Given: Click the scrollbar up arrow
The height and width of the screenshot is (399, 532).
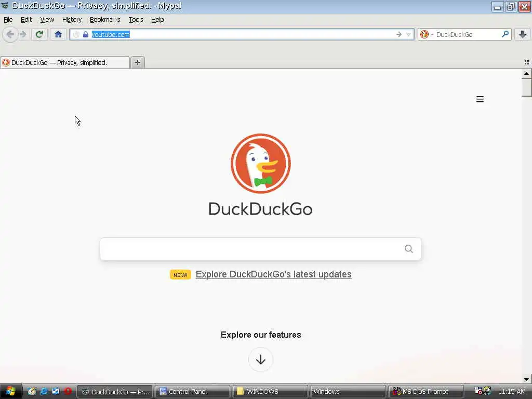Looking at the screenshot, I should 526,73.
